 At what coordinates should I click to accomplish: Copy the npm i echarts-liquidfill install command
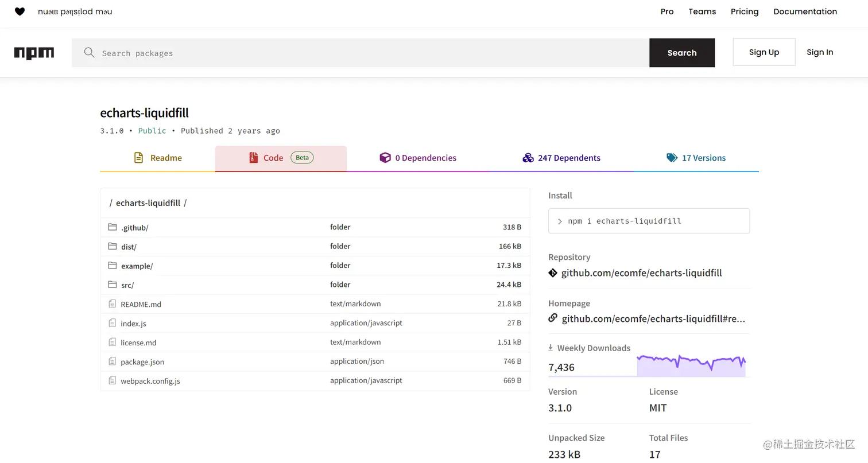[x=649, y=221]
